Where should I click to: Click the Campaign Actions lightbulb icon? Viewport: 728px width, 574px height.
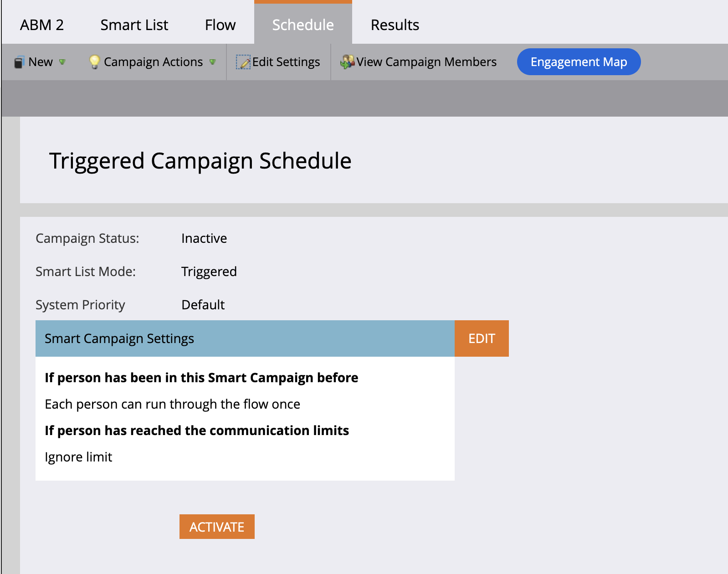point(94,62)
